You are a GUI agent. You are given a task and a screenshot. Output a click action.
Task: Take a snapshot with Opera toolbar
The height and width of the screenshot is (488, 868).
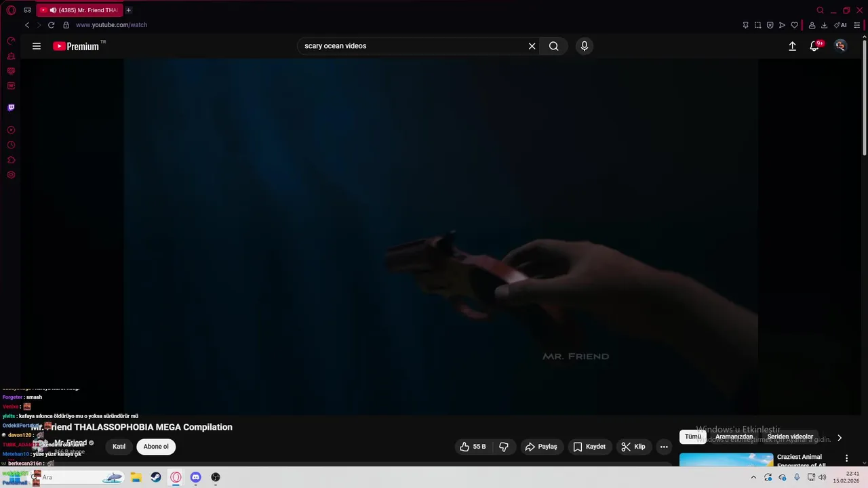point(757,25)
